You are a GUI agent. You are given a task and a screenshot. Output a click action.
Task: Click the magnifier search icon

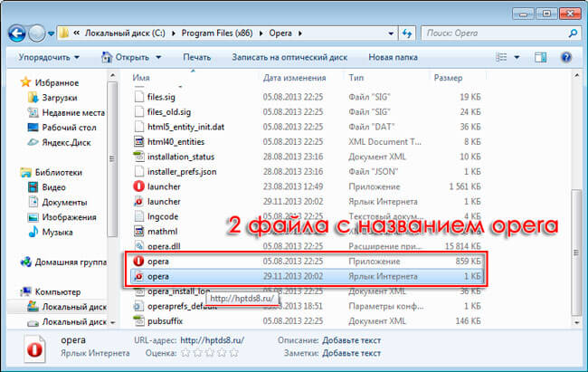pyautogui.click(x=573, y=33)
